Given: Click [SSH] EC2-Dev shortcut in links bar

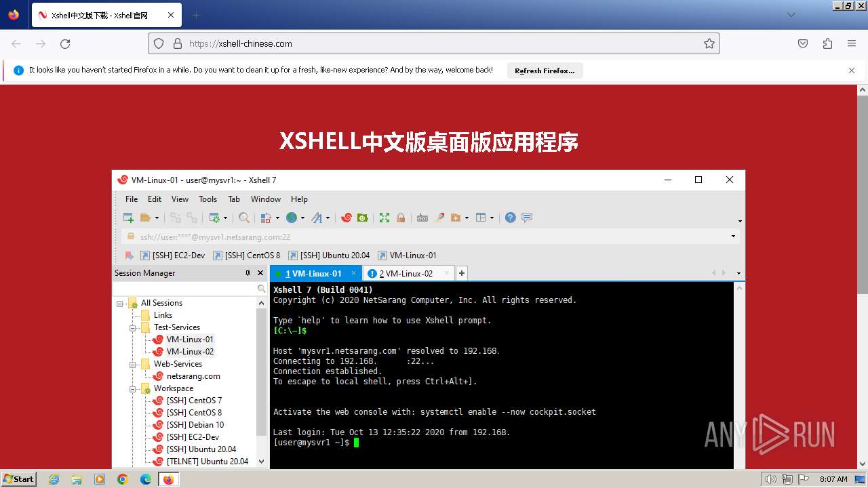Looking at the screenshot, I should tap(172, 256).
